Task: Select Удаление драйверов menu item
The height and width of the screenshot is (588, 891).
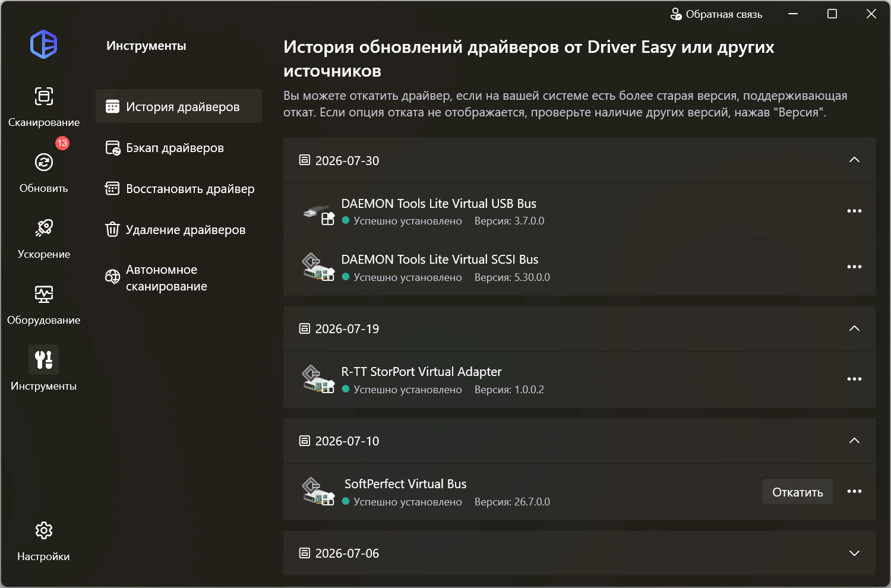Action: point(179,229)
